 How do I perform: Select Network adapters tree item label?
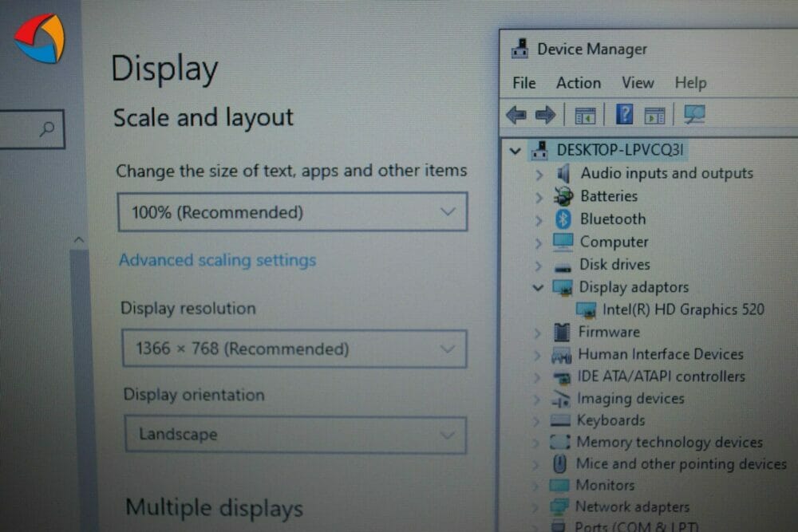click(632, 506)
